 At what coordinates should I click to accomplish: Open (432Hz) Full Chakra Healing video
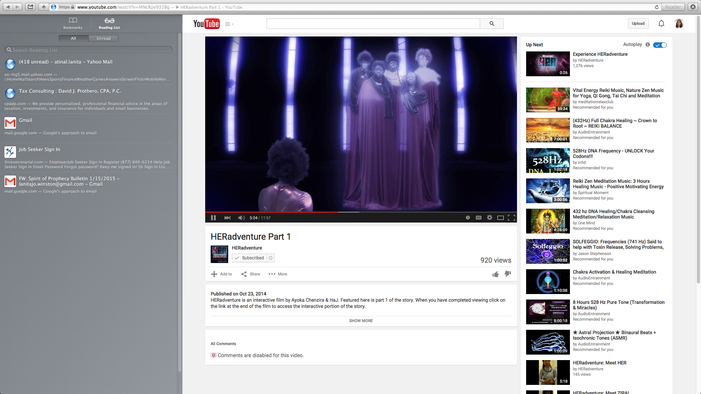click(615, 123)
